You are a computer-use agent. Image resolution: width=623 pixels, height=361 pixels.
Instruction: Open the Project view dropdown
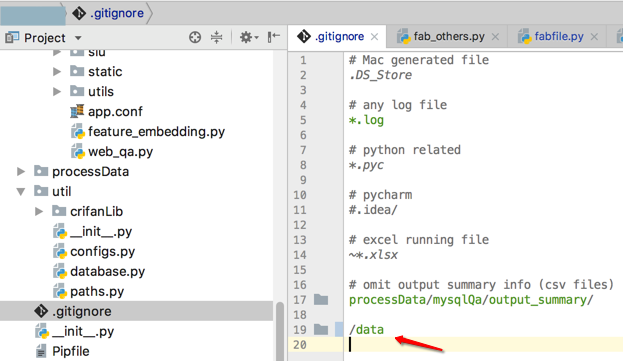78,38
